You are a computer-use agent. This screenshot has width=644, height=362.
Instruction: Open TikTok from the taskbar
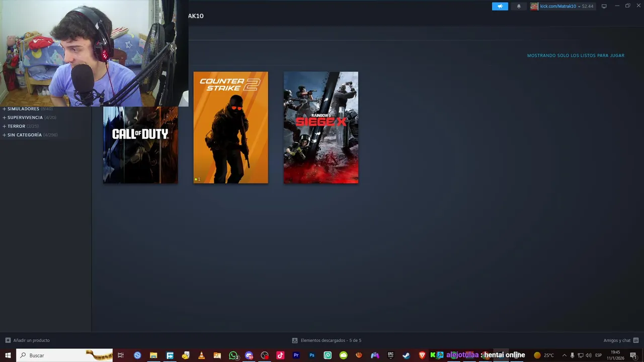click(x=280, y=355)
